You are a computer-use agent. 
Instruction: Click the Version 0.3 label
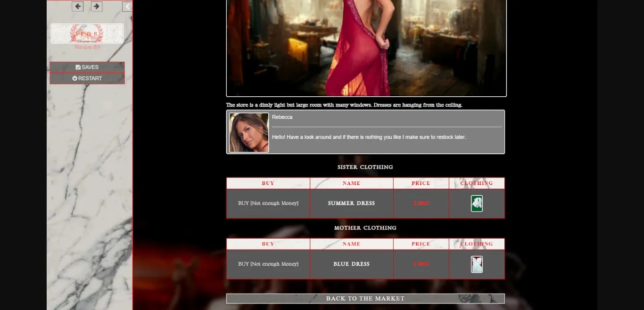87,47
